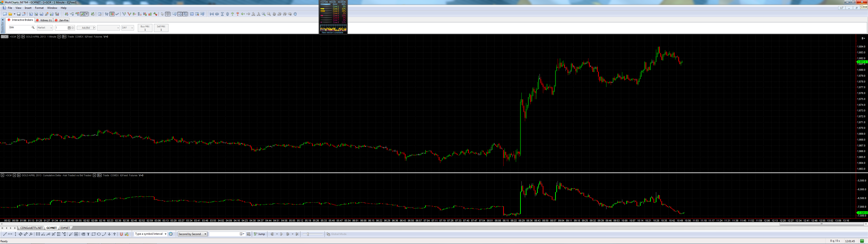
Task: Toggle the drawing lock padlock icon
Action: point(127,234)
